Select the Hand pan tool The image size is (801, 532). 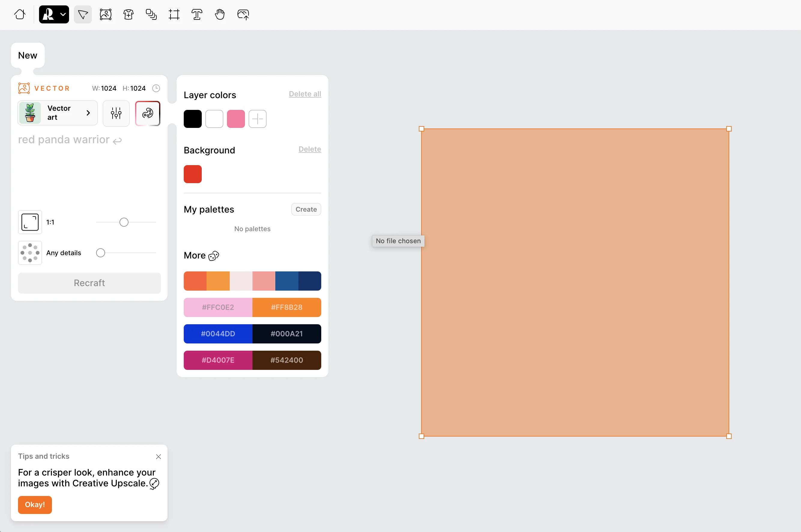[x=220, y=15]
